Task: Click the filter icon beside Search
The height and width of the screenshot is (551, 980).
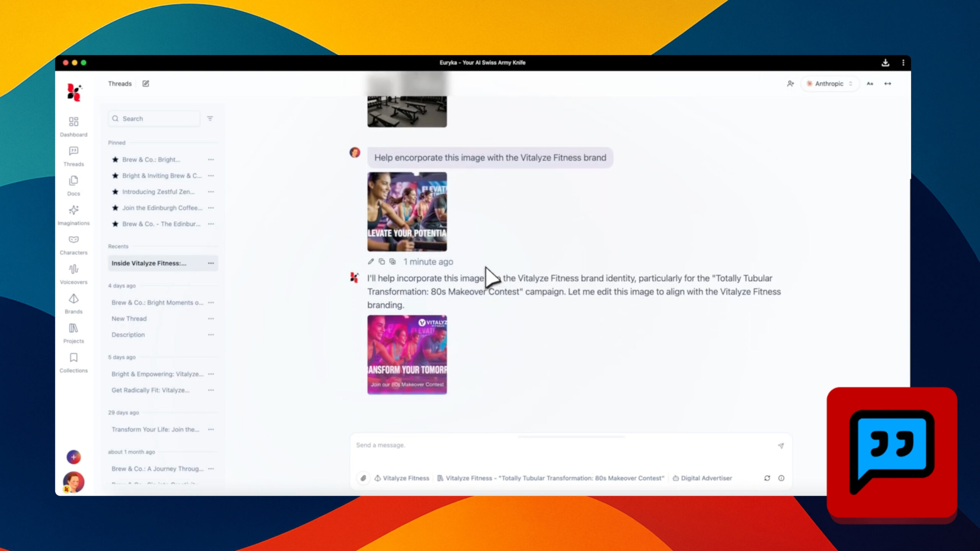Action: 210,119
